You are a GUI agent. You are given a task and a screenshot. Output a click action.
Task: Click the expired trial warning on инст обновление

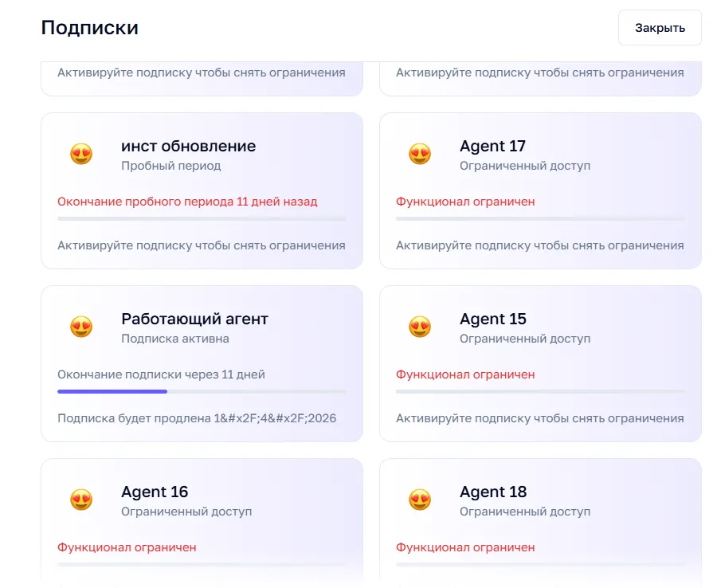point(187,202)
